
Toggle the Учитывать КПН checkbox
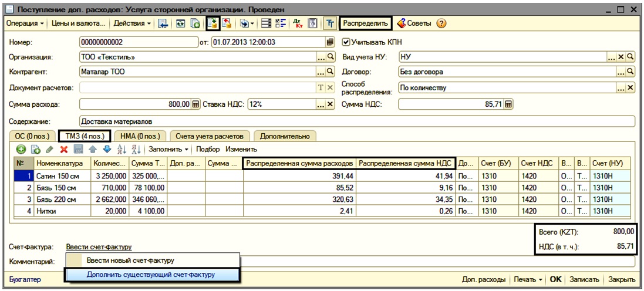point(346,42)
